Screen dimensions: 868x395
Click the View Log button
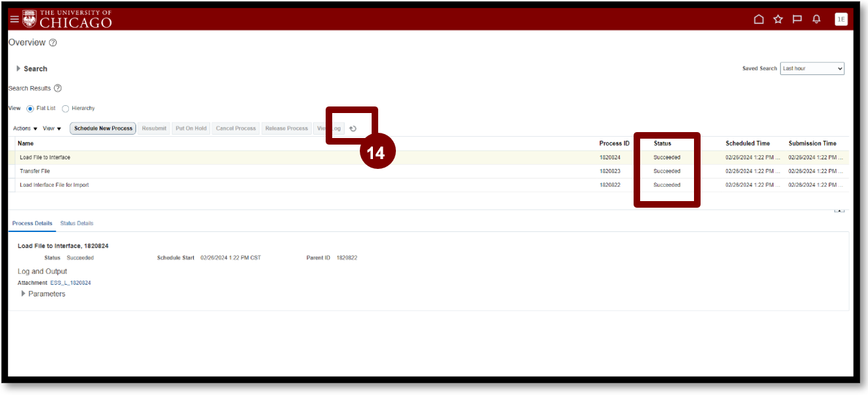329,128
